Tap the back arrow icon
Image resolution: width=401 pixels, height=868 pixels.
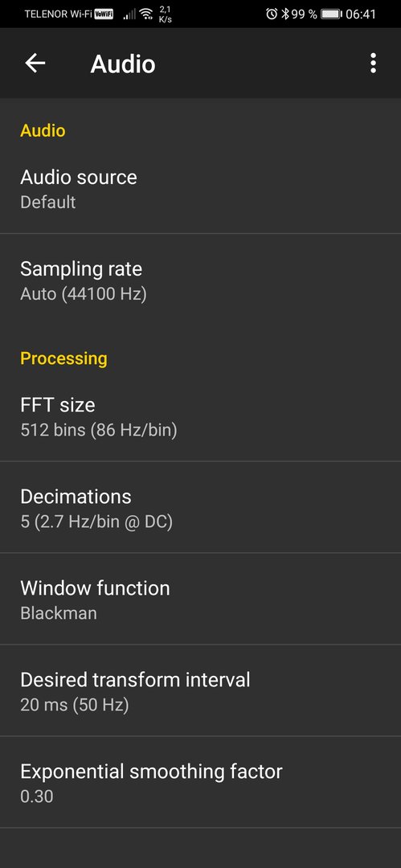(x=35, y=63)
